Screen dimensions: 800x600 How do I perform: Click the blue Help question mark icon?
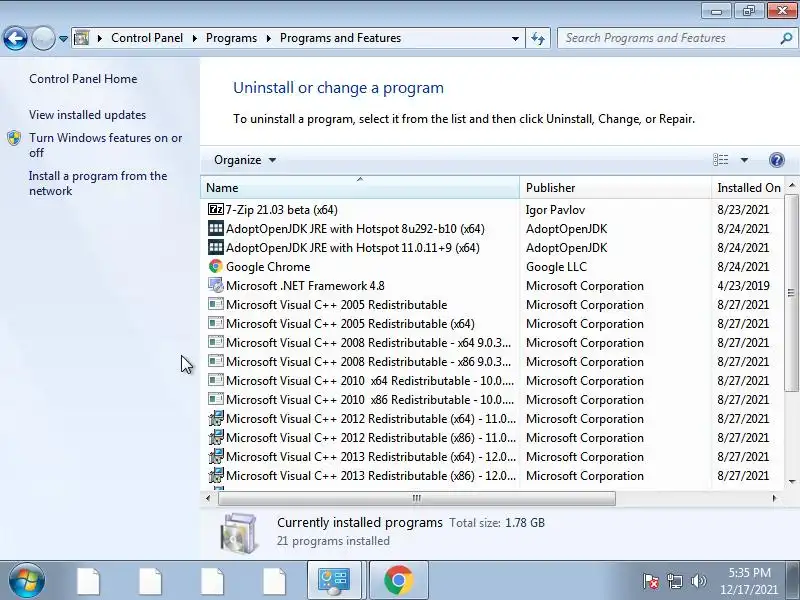[x=777, y=160]
